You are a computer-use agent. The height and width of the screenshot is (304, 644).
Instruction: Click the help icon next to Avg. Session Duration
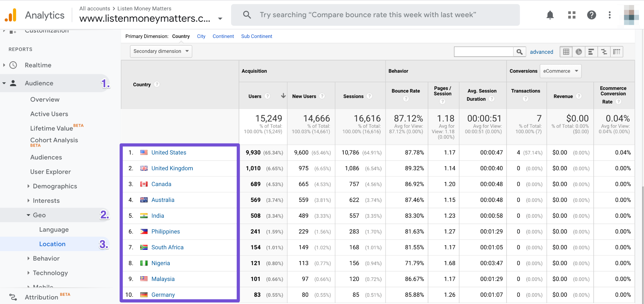point(492,99)
